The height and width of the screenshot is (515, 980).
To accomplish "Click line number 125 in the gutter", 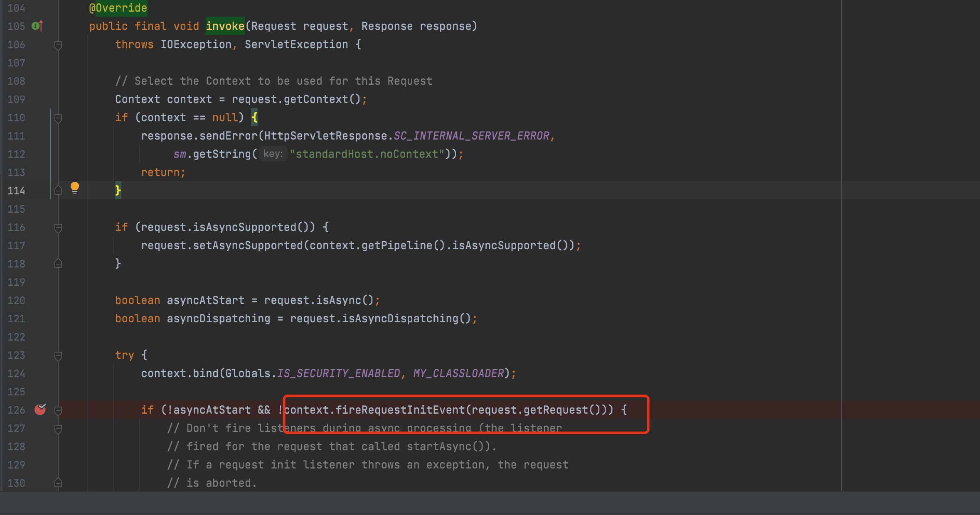I will coord(16,392).
